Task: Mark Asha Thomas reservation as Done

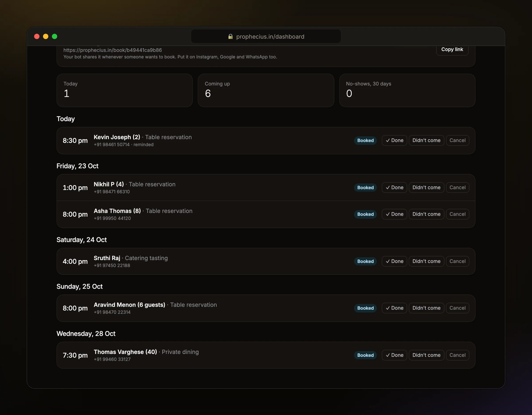Action: click(x=394, y=214)
